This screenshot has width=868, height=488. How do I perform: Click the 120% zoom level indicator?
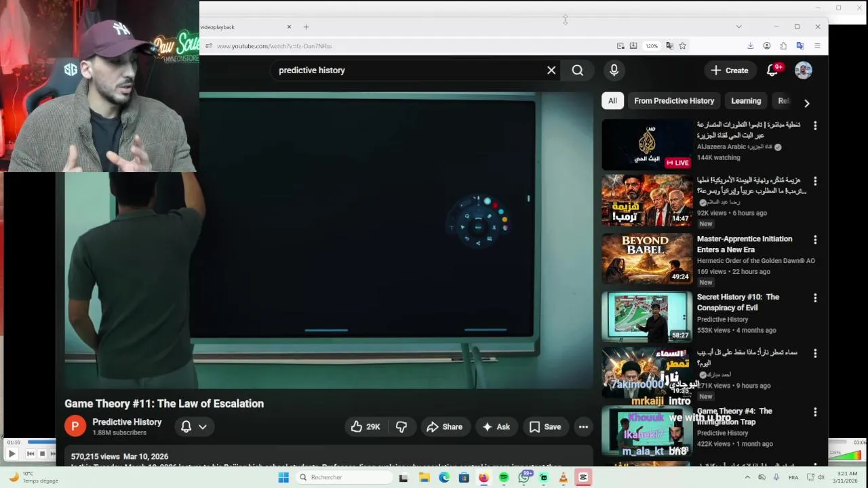(652, 46)
